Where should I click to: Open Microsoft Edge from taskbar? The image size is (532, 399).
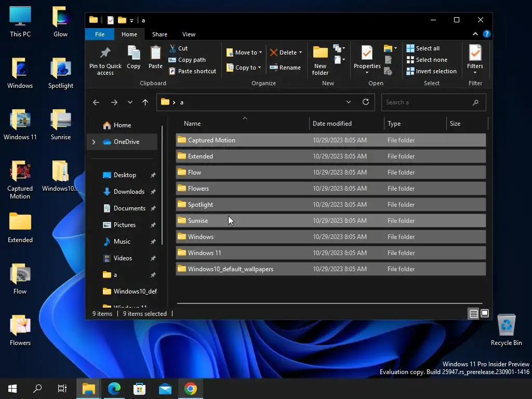(114, 389)
